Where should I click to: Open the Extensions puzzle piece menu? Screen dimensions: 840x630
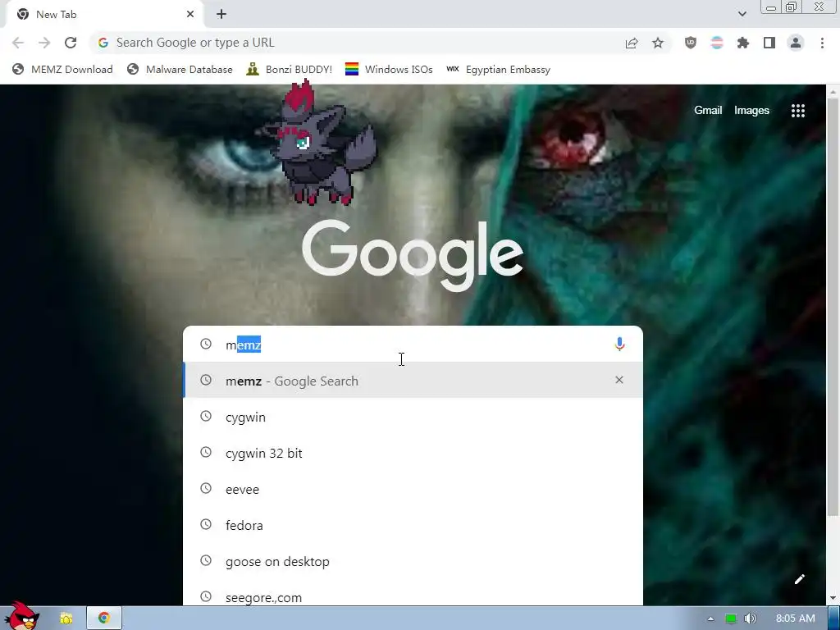[x=743, y=43]
